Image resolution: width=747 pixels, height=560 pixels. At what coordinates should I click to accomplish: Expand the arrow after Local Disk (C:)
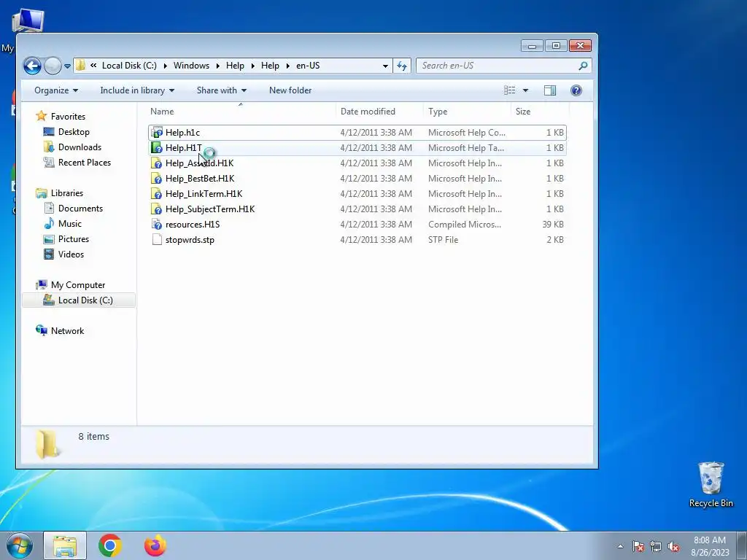166,66
